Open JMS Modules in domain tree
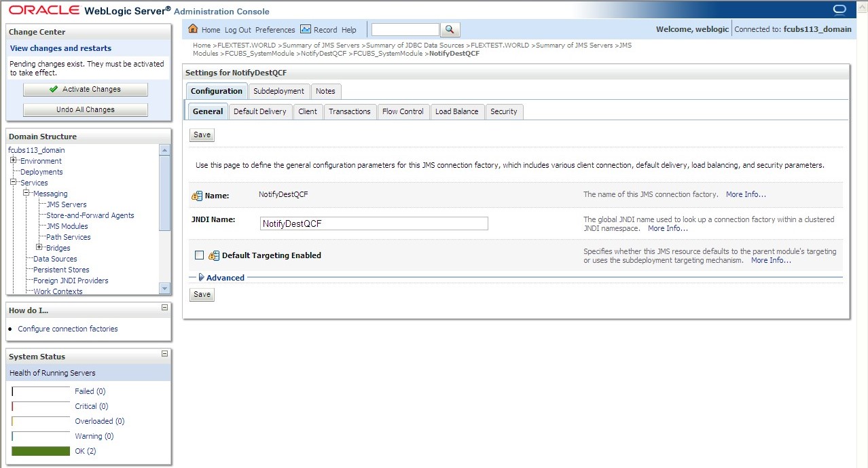 click(67, 226)
